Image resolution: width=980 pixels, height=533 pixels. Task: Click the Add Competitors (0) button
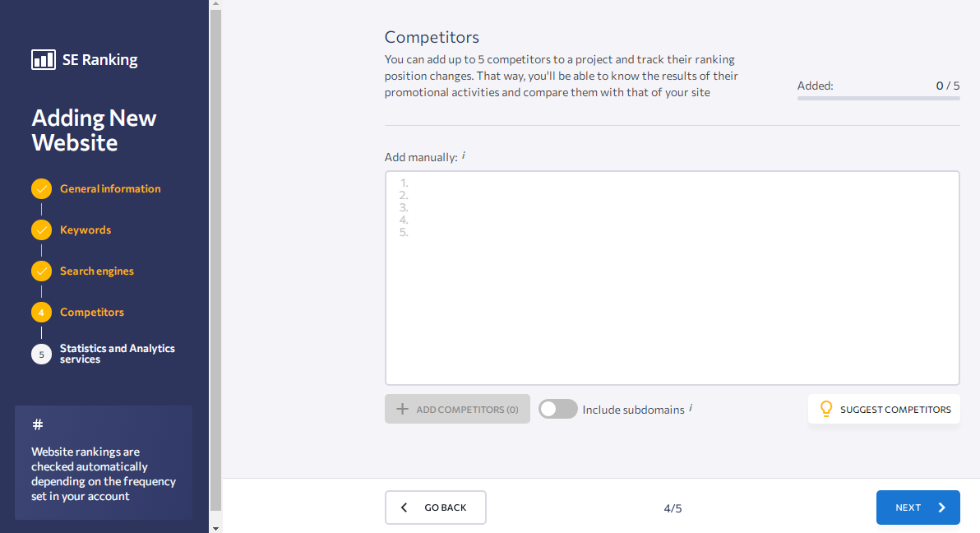click(x=457, y=409)
